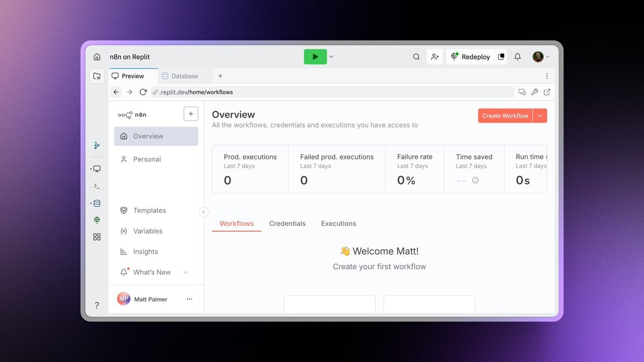The height and width of the screenshot is (362, 644).
Task: Open the Database icon in left rail
Action: coord(97,204)
